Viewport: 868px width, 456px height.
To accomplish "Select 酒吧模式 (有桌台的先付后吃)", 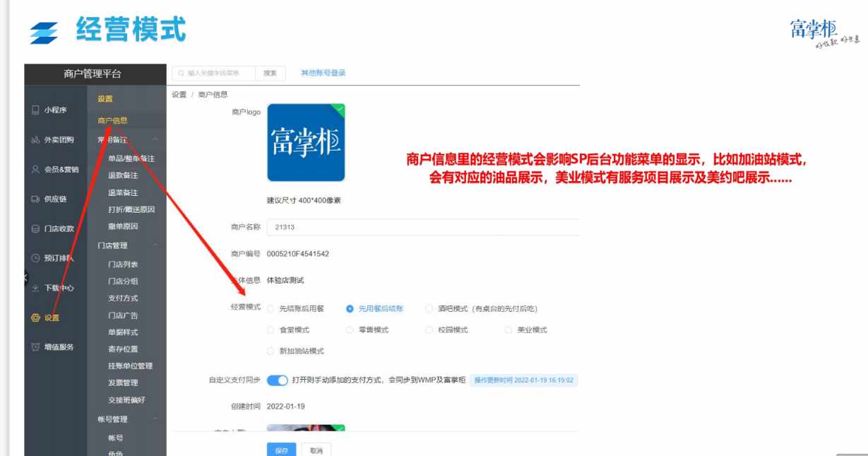I will pyautogui.click(x=429, y=309).
